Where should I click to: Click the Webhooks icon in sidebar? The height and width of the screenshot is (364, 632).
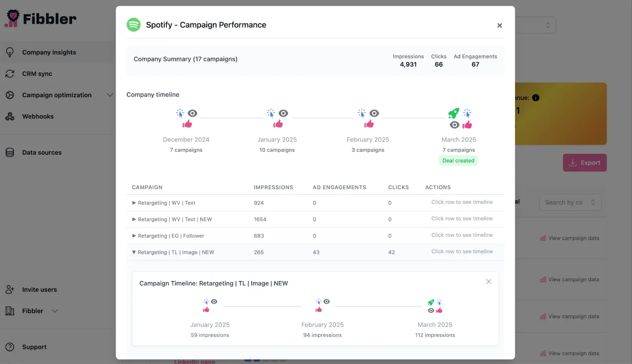click(x=10, y=116)
